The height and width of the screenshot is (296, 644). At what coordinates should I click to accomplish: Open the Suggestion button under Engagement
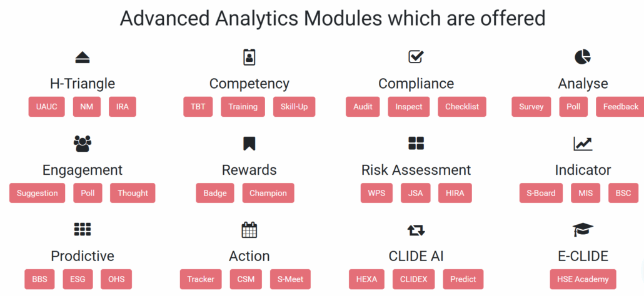pos(38,193)
